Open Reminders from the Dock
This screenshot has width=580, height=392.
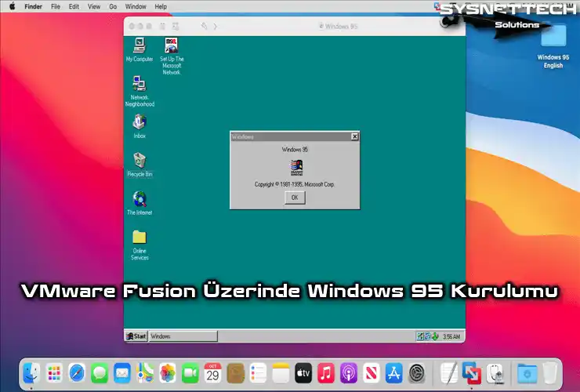click(x=258, y=372)
